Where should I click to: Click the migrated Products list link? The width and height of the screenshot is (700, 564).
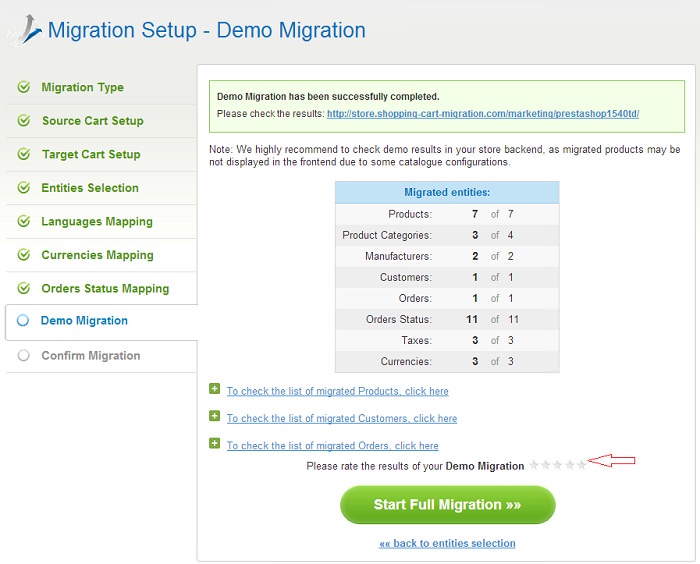[x=338, y=391]
